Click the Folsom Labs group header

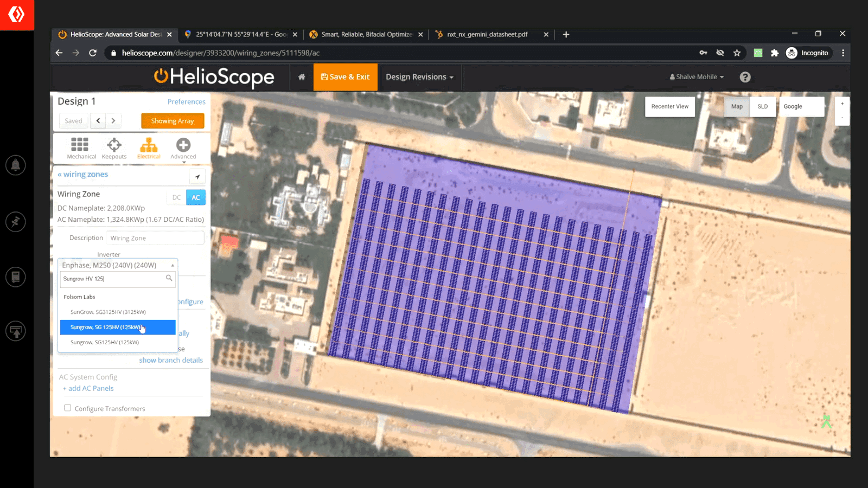tap(79, 297)
